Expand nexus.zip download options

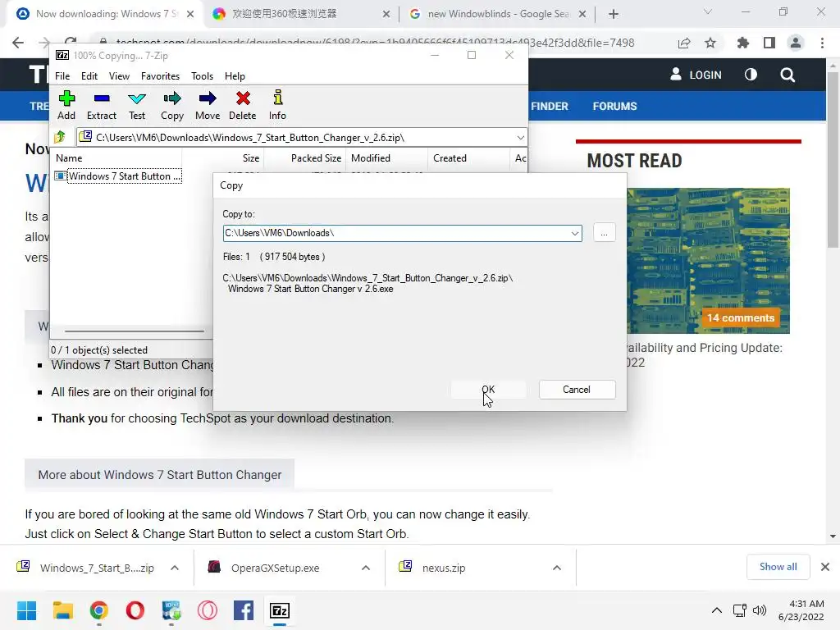[x=557, y=568]
